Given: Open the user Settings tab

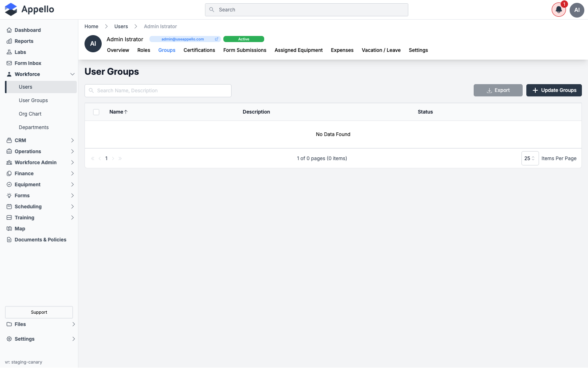Looking at the screenshot, I should (418, 50).
